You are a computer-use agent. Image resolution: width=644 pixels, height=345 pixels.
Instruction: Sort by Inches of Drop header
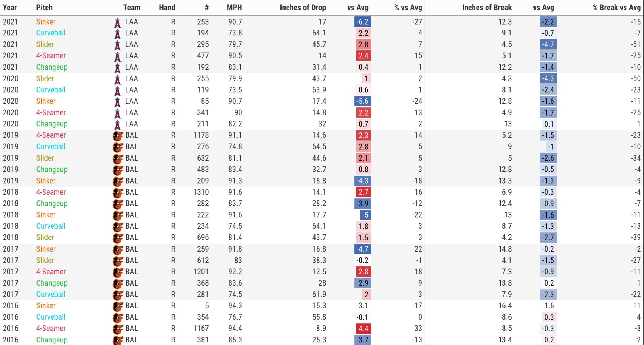click(x=303, y=8)
